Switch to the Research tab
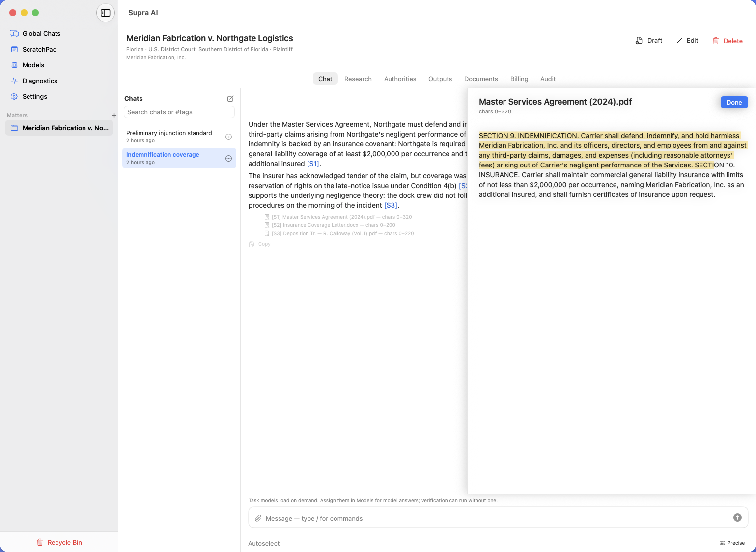 (358, 79)
